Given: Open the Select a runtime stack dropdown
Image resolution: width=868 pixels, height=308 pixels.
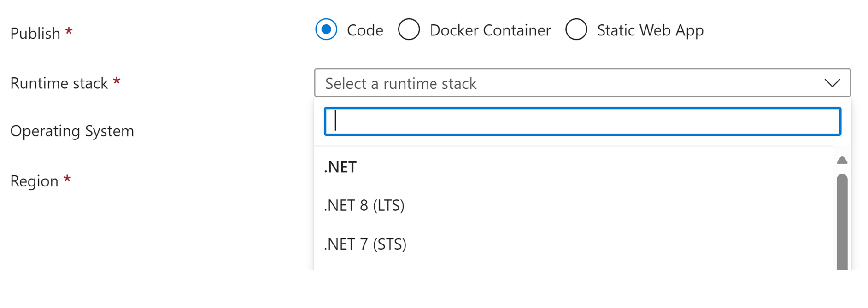Looking at the screenshot, I should tap(582, 83).
